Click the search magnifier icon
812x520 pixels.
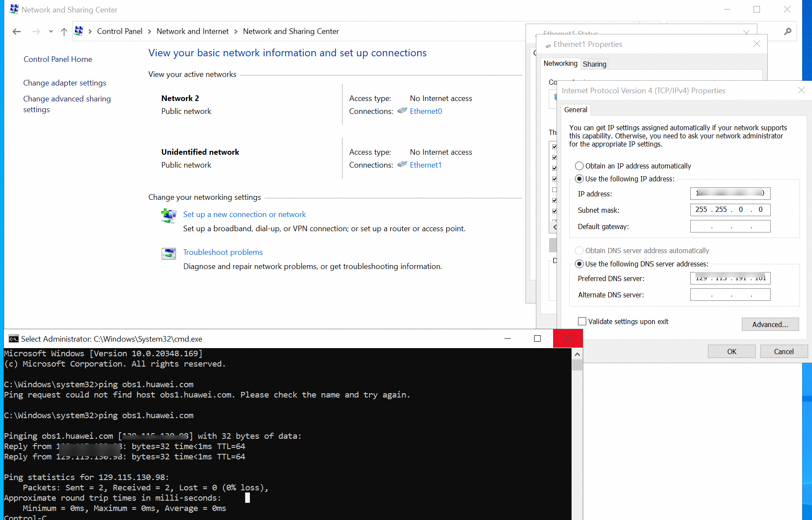787,31
